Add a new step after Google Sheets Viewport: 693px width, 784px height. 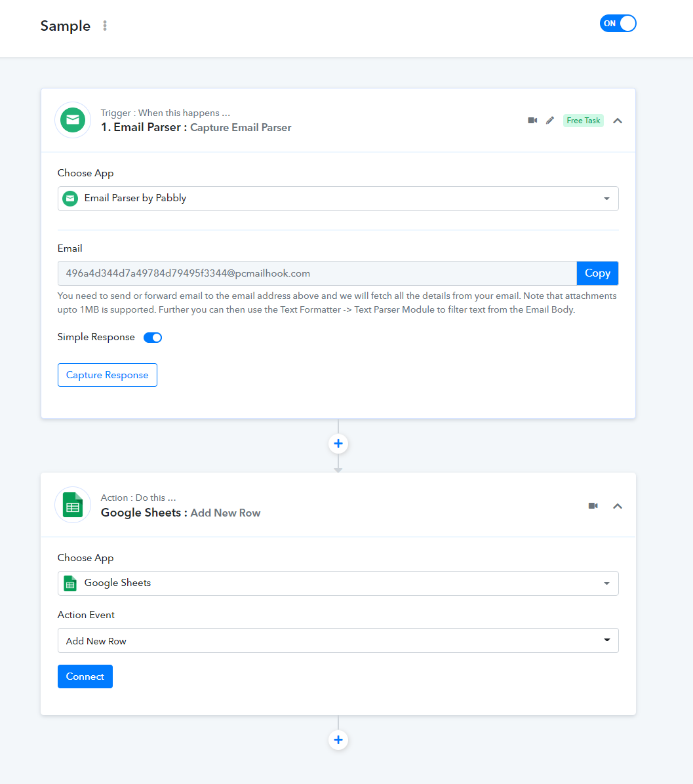pyautogui.click(x=338, y=740)
